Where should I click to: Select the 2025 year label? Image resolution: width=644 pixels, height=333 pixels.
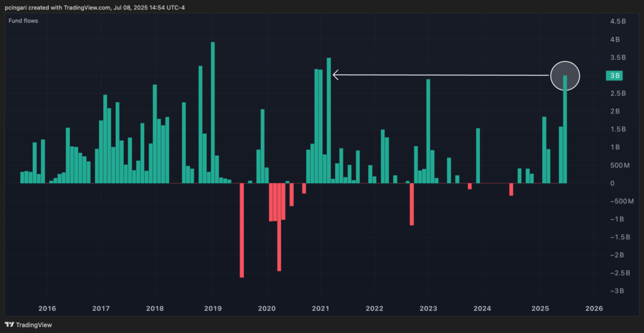click(x=540, y=308)
